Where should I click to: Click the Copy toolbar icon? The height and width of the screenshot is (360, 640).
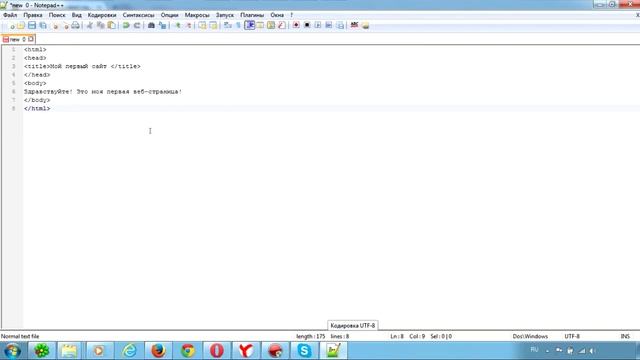click(100, 25)
